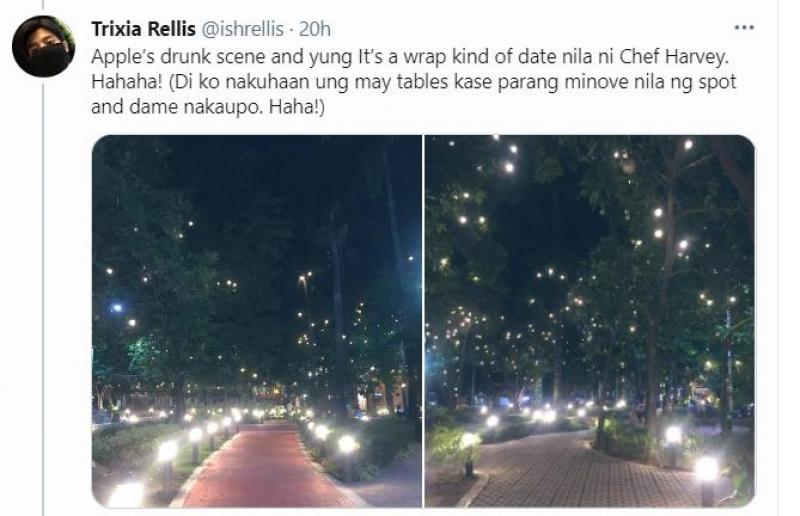The height and width of the screenshot is (516, 800).
Task: Click the tweet text about Chef Harvey
Action: click(414, 82)
